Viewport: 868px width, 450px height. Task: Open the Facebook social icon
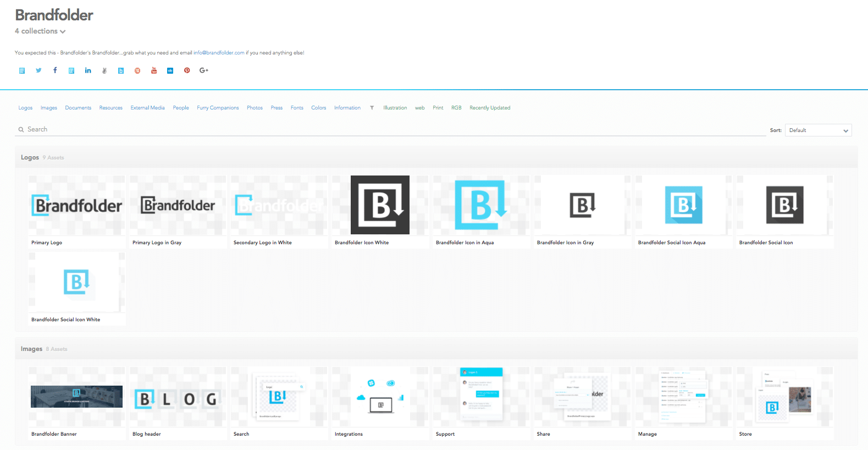(55, 70)
